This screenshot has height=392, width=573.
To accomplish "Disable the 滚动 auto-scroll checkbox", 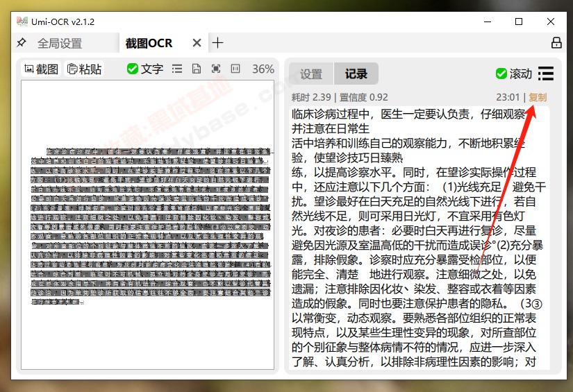I will pyautogui.click(x=501, y=74).
